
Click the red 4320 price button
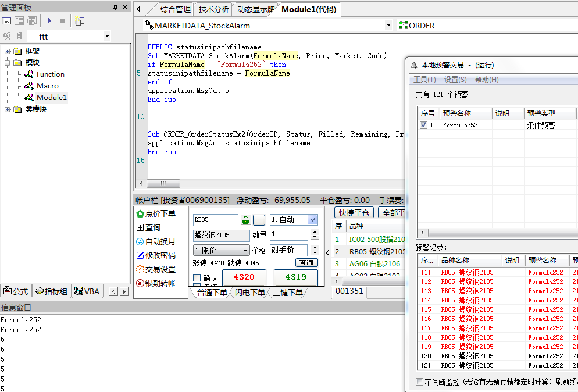[244, 277]
